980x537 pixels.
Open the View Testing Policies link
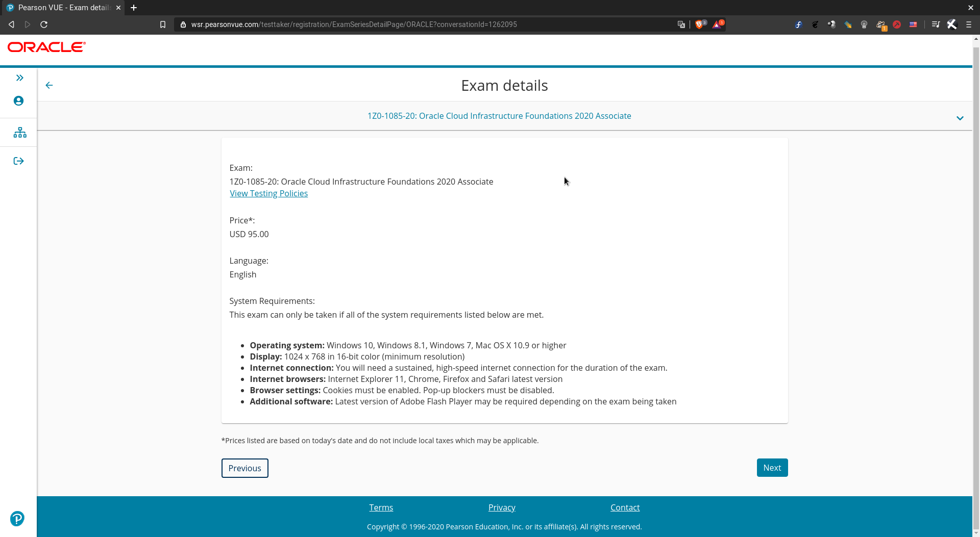tap(268, 193)
